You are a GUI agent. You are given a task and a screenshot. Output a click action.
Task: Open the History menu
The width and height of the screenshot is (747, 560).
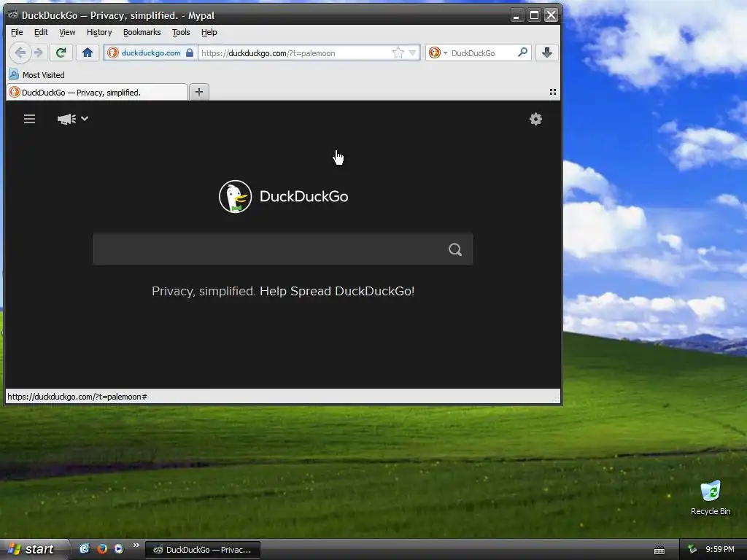[99, 32]
